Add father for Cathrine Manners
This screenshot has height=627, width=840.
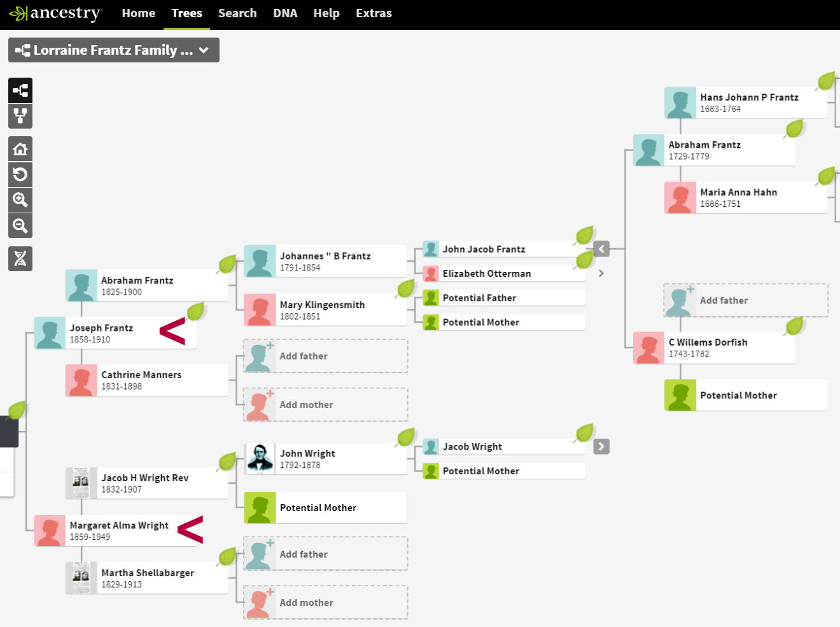click(325, 356)
